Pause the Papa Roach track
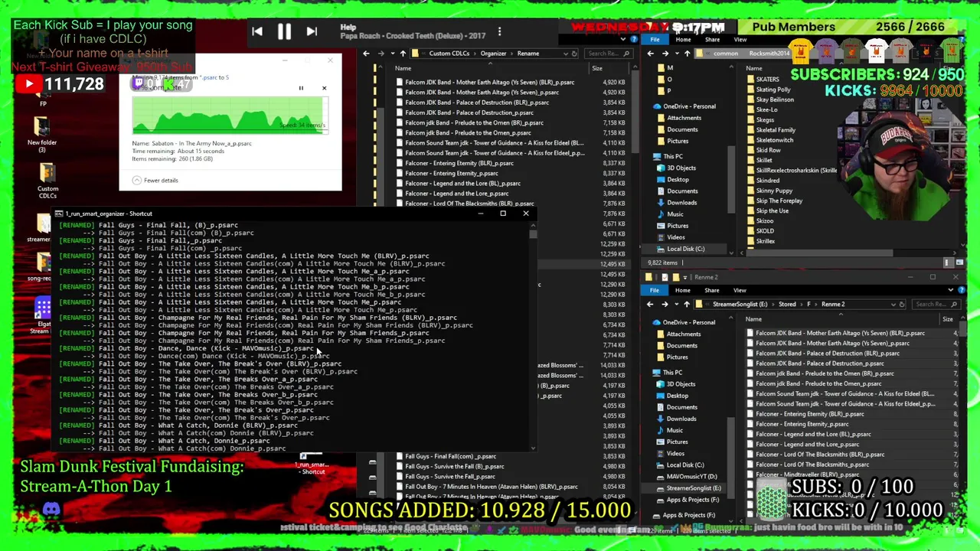 pos(284,32)
